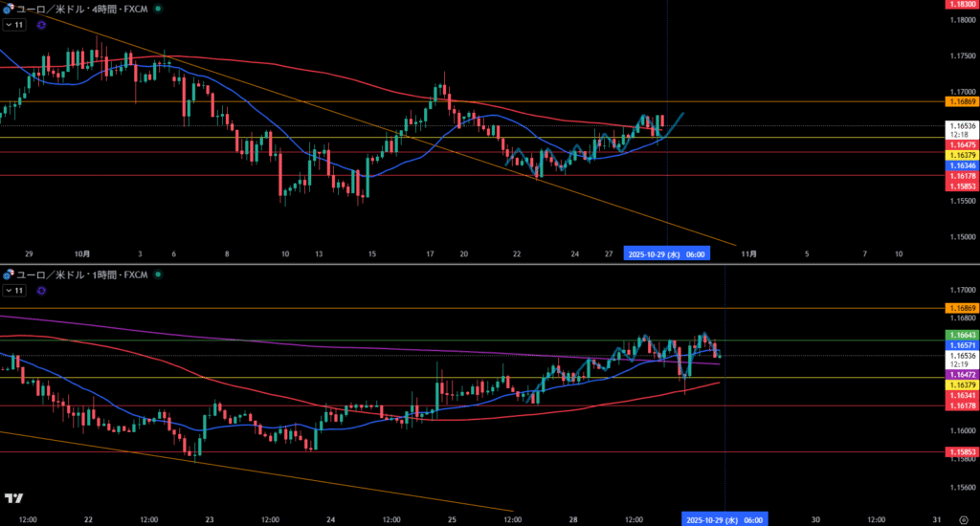
Task: Select the orange 1.16869 price label on upper chart
Action: coord(961,101)
